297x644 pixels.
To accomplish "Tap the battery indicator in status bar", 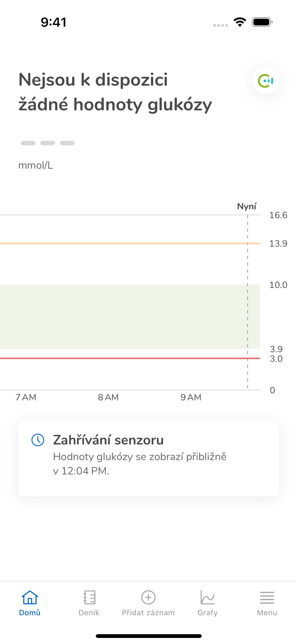I will pyautogui.click(x=262, y=22).
